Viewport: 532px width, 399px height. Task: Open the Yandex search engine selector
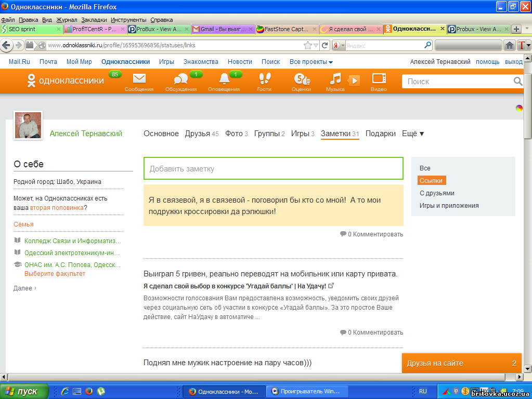[338, 45]
